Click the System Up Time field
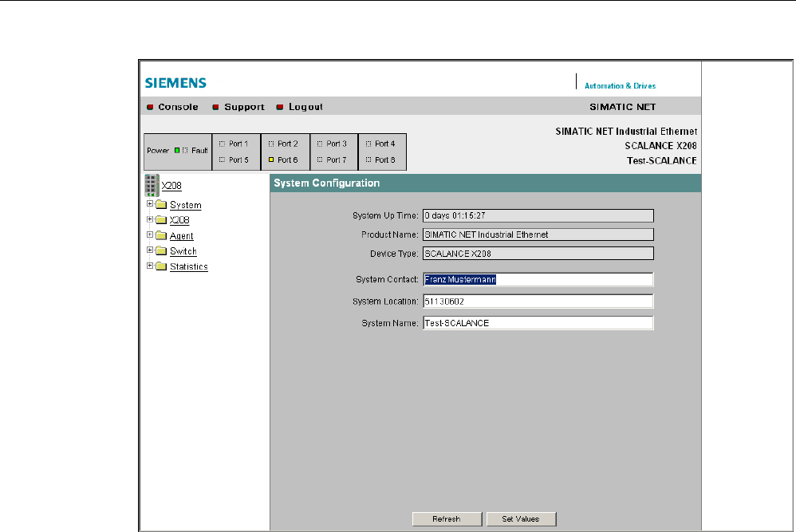This screenshot has height=532, width=796. (x=538, y=215)
